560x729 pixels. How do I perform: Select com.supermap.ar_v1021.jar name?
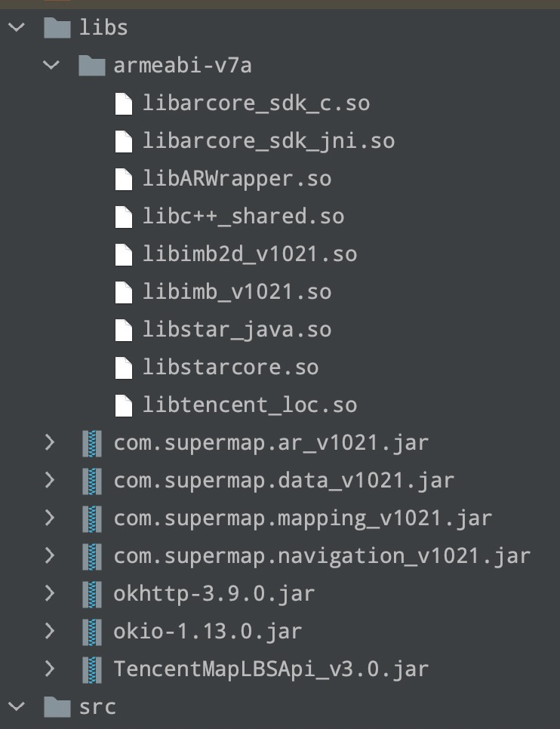271,443
